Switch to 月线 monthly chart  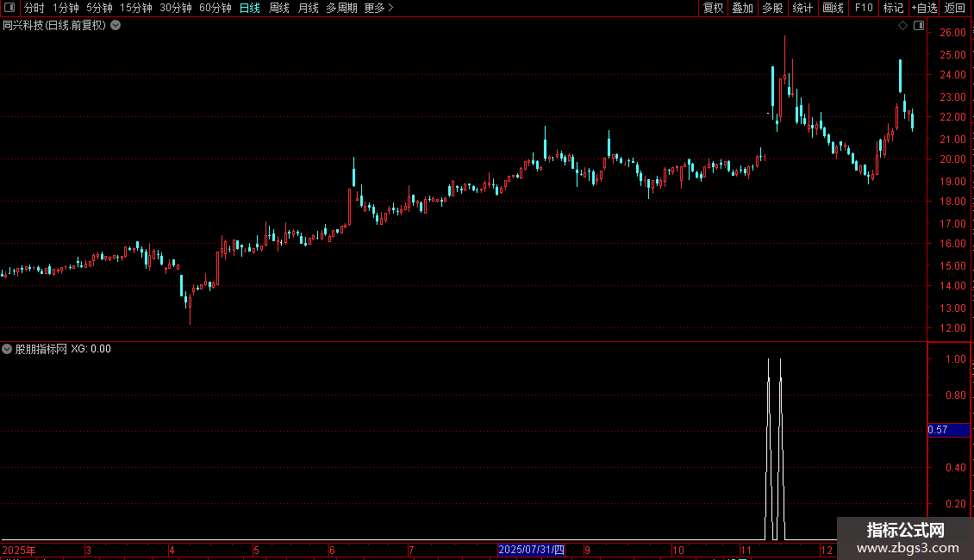click(x=308, y=8)
